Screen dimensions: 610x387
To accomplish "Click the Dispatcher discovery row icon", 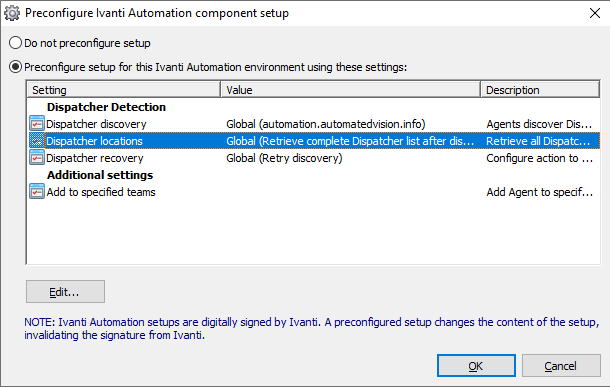I will (37, 124).
